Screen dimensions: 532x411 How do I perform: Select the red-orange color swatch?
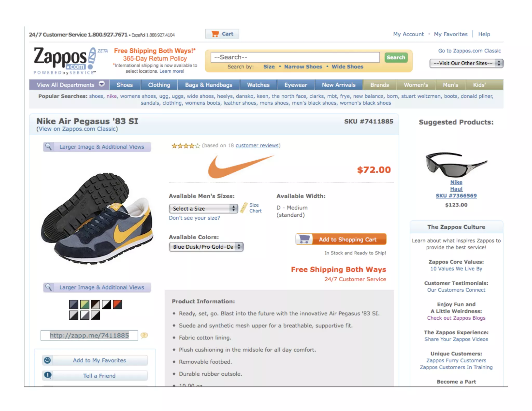(x=117, y=304)
